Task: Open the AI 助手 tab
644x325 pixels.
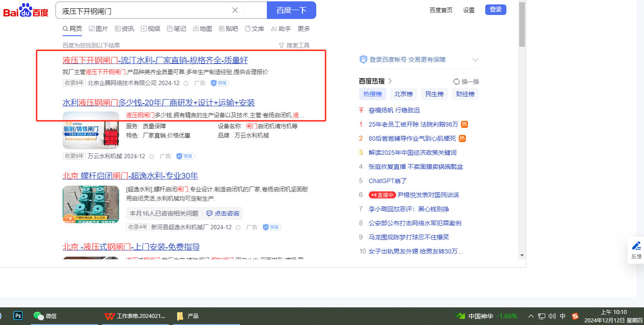Action: click(x=281, y=29)
